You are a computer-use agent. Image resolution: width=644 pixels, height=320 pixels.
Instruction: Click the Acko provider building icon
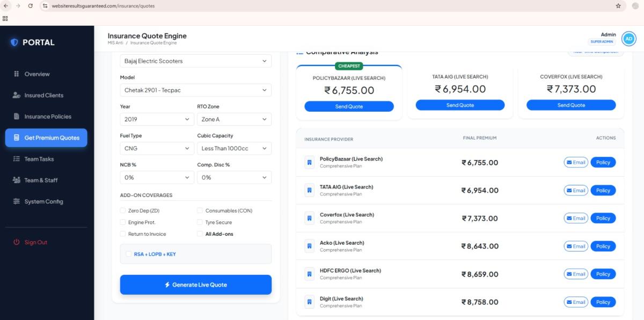click(309, 246)
